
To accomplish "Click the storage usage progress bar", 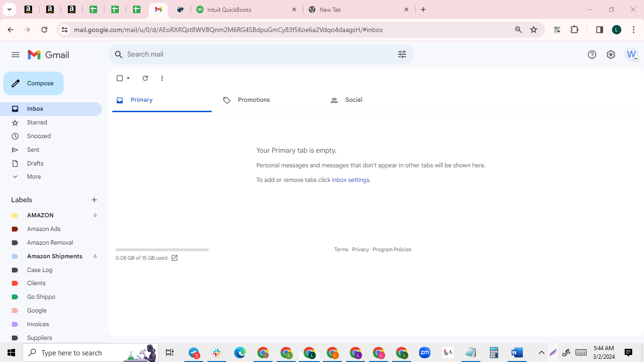I will [162, 250].
